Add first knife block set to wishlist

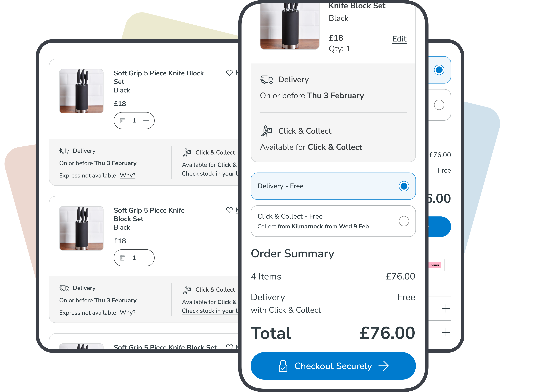(x=229, y=73)
